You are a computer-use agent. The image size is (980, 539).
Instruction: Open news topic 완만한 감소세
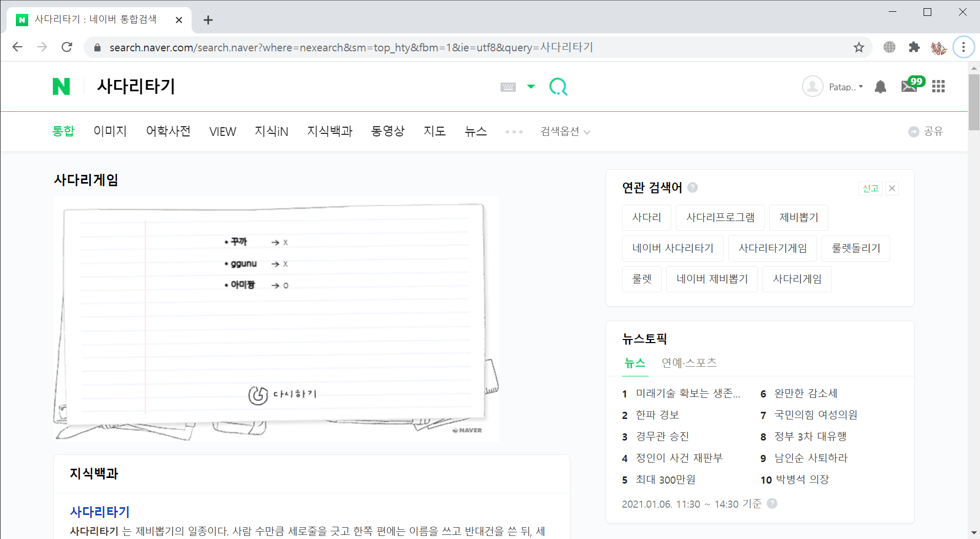click(806, 393)
